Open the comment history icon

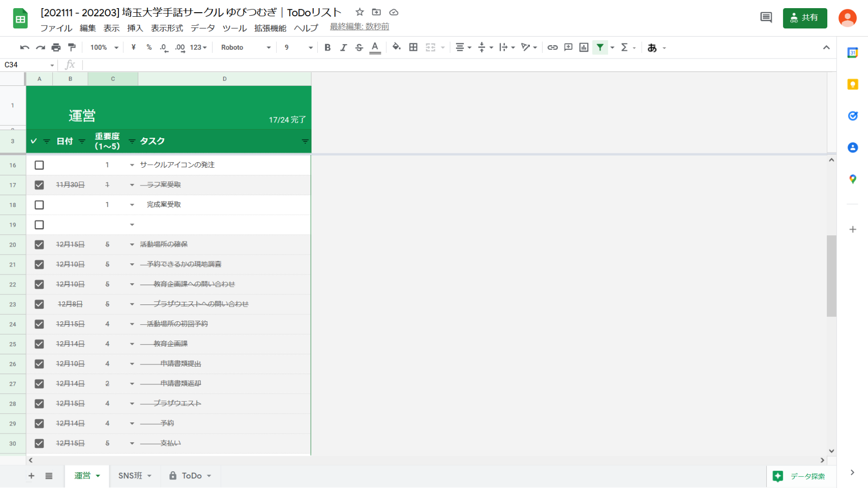(766, 18)
